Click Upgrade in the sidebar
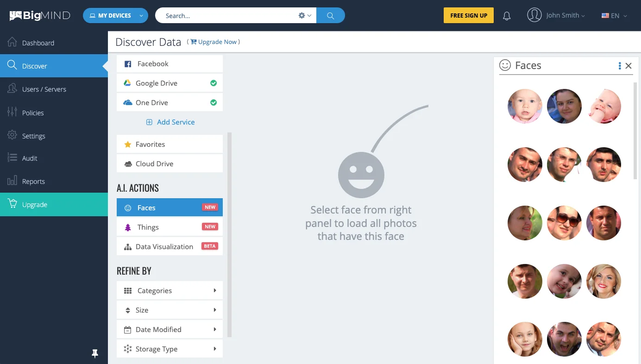The width and height of the screenshot is (641, 364). pos(54,204)
